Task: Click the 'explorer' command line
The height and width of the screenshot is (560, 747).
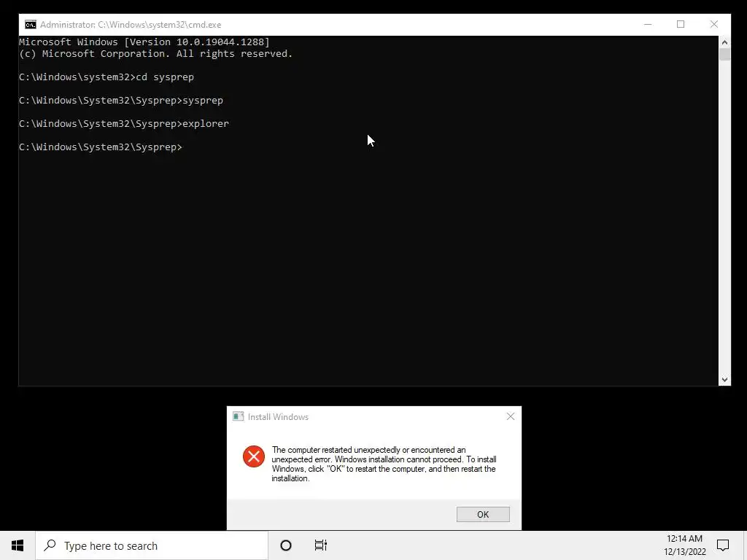Action: tap(124, 124)
